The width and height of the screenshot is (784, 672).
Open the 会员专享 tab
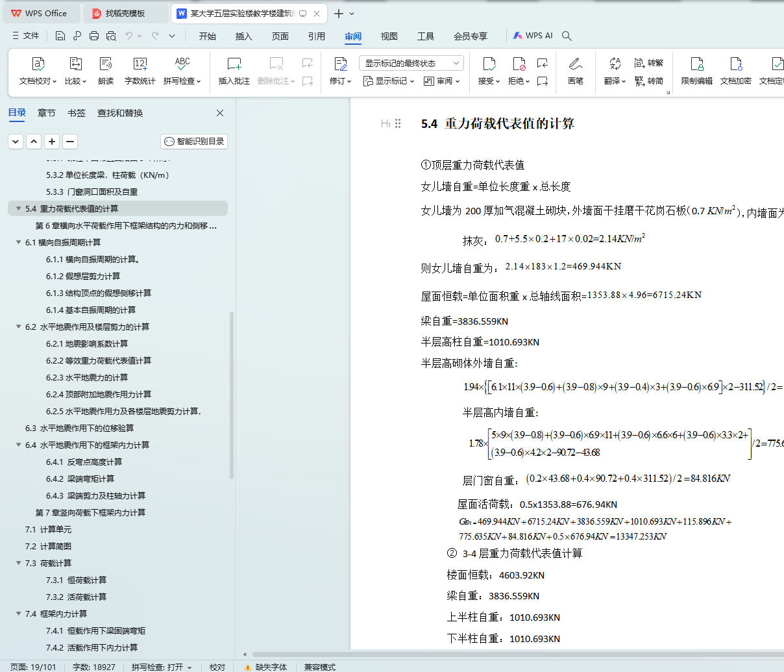point(471,36)
